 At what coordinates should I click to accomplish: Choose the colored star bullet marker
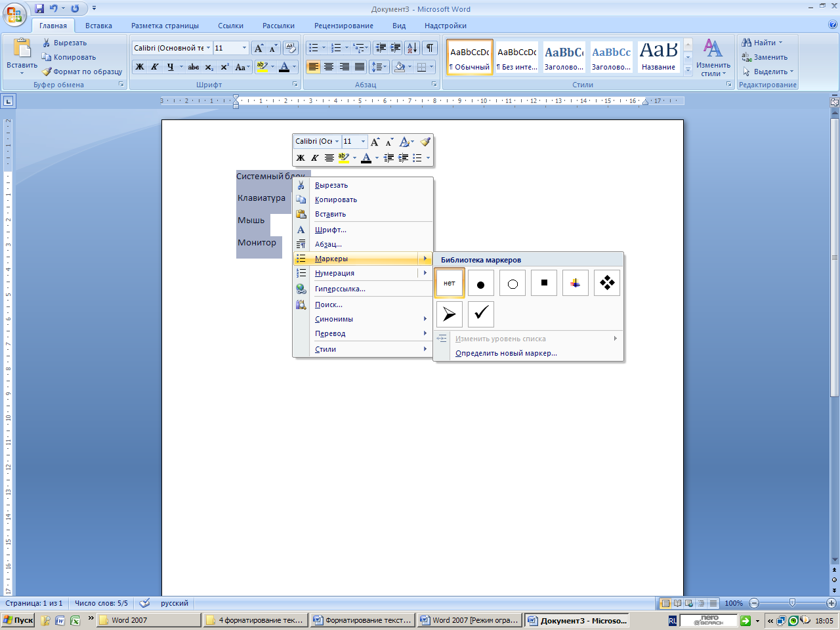(576, 283)
